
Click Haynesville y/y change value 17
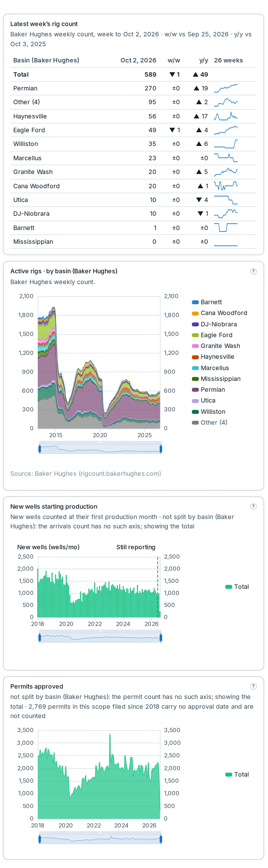pyautogui.click(x=201, y=116)
